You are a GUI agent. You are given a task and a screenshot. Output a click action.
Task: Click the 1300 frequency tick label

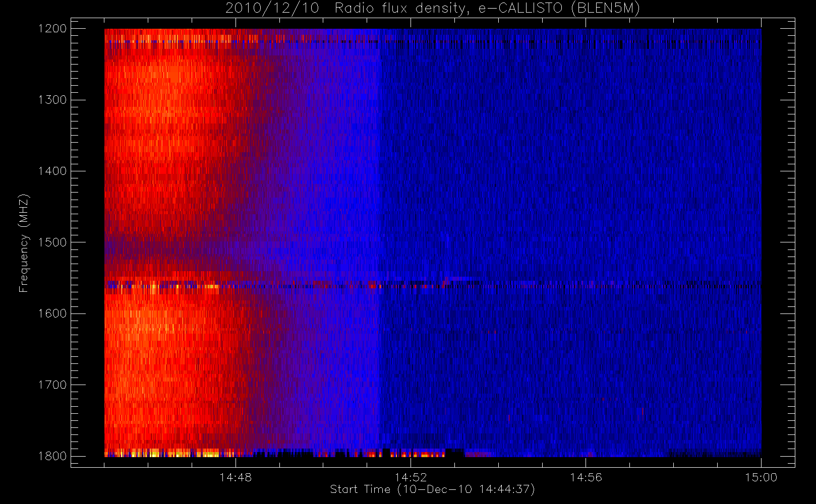(52, 100)
